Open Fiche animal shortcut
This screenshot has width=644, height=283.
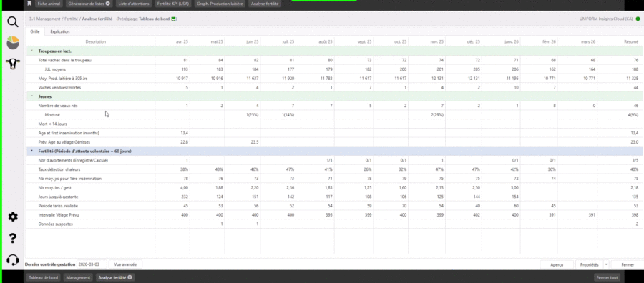pyautogui.click(x=49, y=4)
